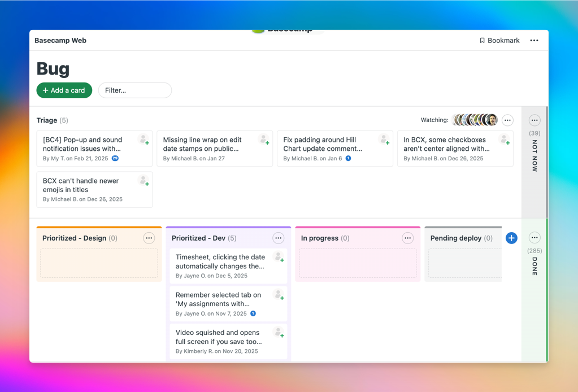Screen dimensions: 578x392
Task: Open Not Now column options menu
Action: click(534, 120)
